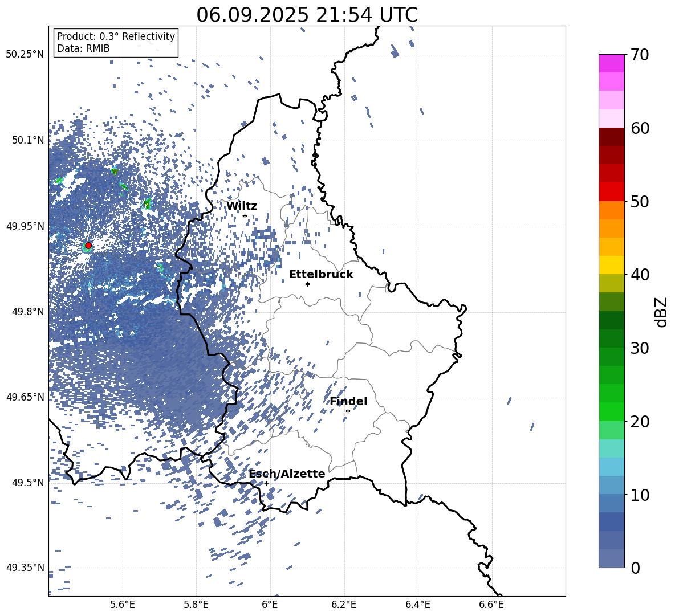
Task: Click the 49.5°N latitude label
Action: 28,482
